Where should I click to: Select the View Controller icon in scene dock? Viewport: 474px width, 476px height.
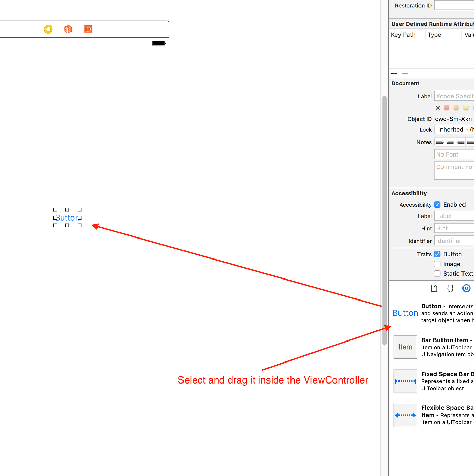coord(48,29)
